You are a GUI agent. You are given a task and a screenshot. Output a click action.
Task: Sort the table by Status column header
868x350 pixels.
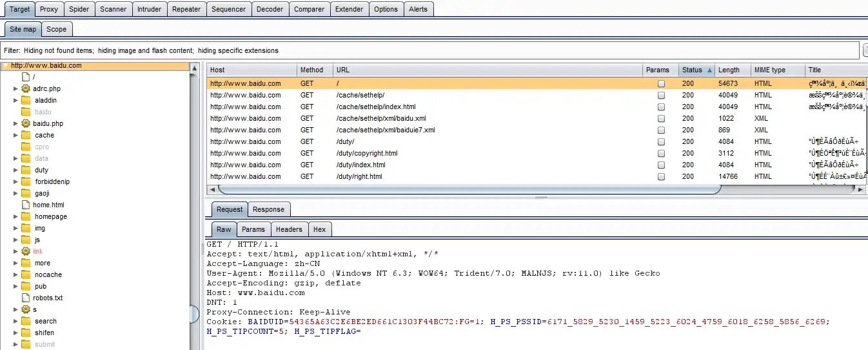tap(697, 70)
